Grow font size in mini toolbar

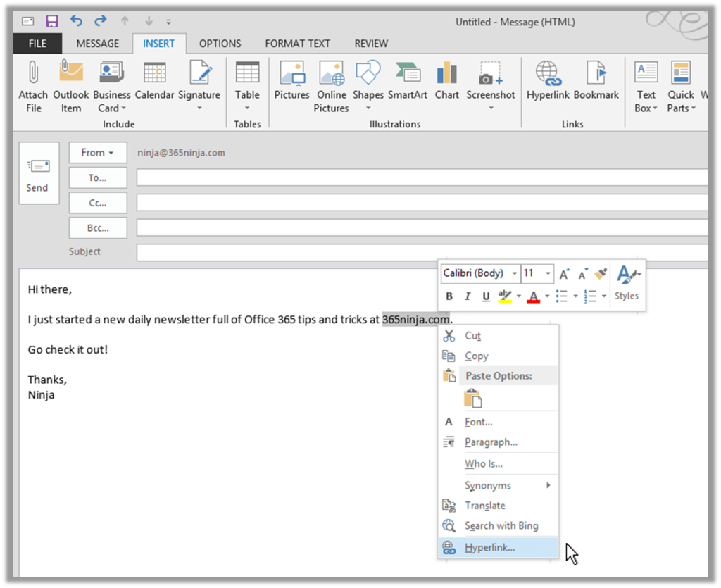click(x=564, y=274)
